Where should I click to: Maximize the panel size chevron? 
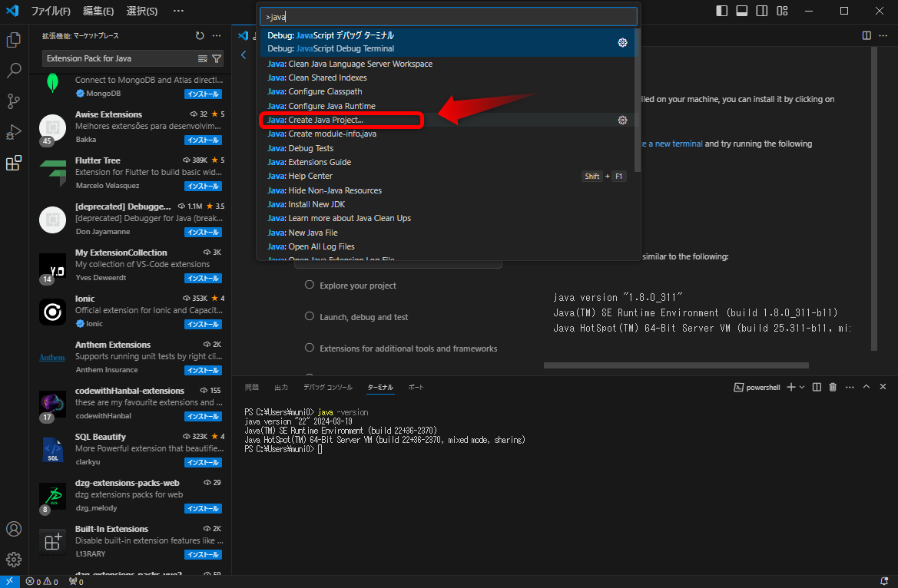867,387
